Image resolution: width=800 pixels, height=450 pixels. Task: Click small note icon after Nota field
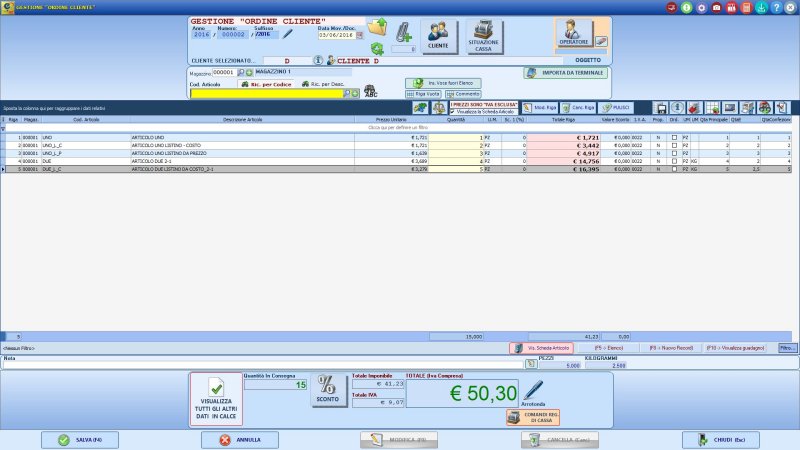click(x=531, y=364)
